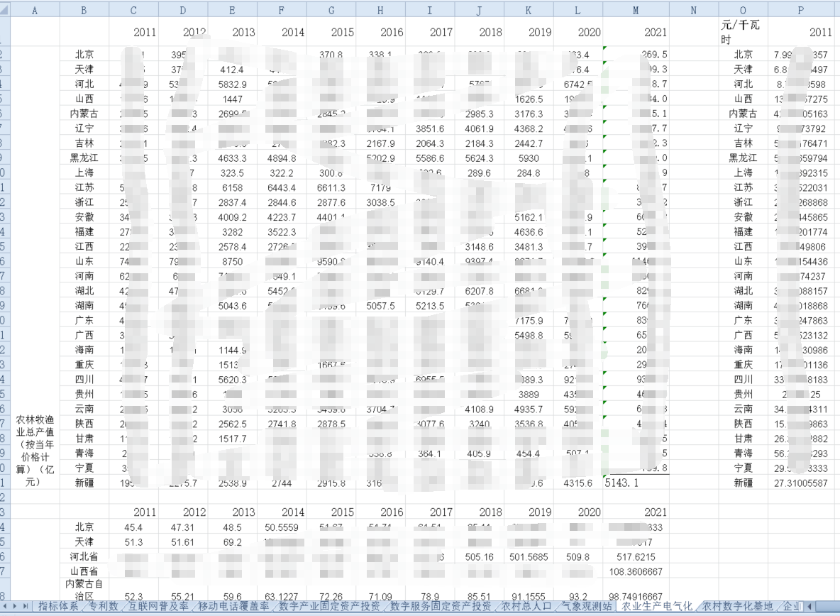
Task: Open the 指标体系 sheet tab
Action: coord(58,606)
